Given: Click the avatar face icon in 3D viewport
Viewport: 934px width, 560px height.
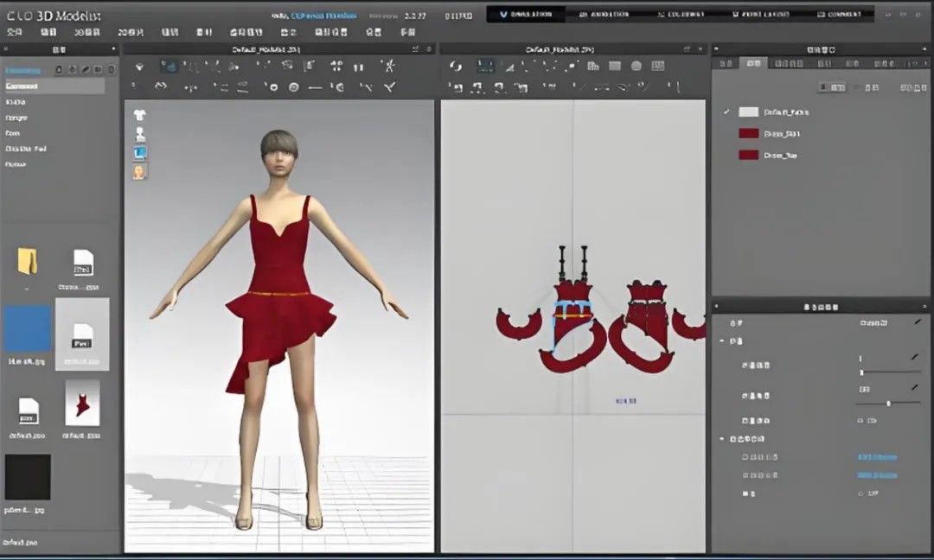Looking at the screenshot, I should (139, 171).
